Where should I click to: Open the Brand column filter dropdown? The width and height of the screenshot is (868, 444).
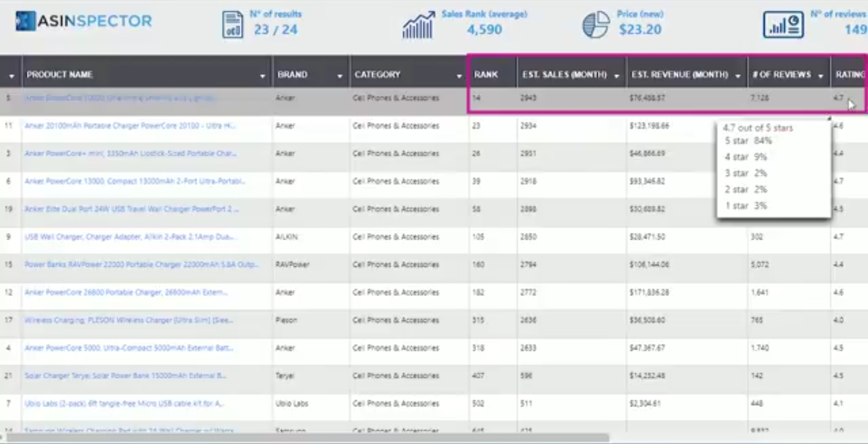(x=340, y=77)
